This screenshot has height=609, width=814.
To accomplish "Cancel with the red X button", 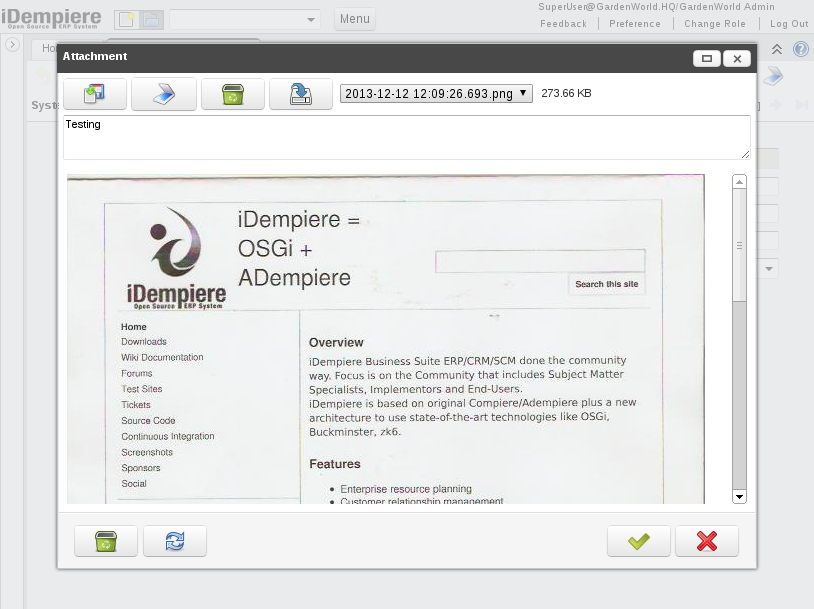I will (706, 541).
